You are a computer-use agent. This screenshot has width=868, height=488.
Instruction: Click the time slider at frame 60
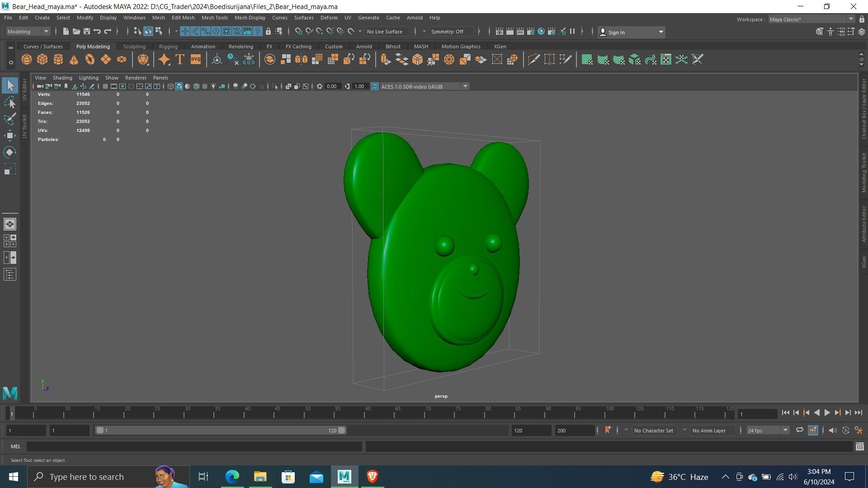point(368,413)
